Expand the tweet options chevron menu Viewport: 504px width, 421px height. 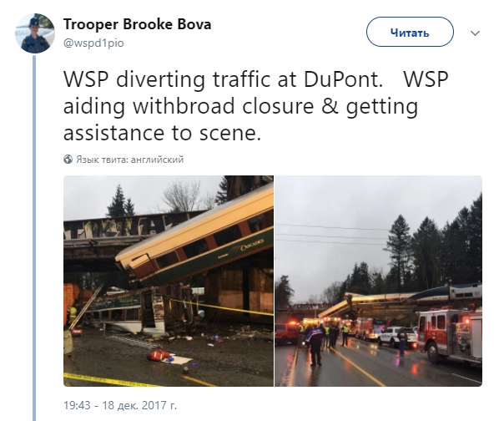click(x=475, y=33)
